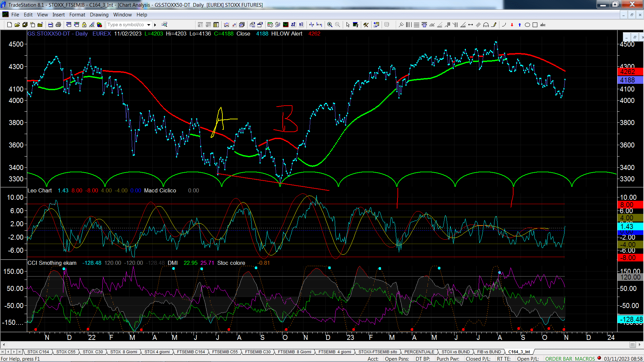Select the vertical lines drawing tool
644x362 pixels.
(409, 25)
